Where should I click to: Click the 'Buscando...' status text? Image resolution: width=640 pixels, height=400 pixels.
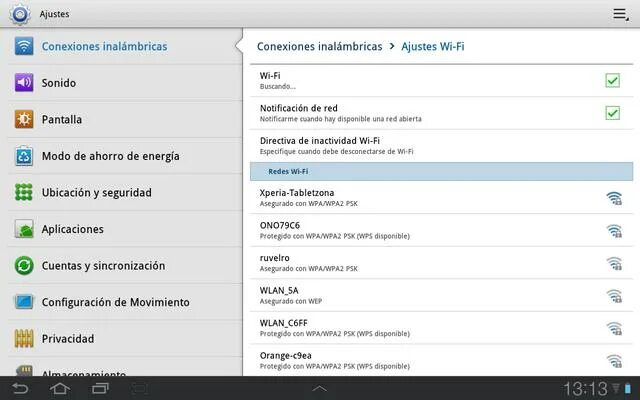(278, 87)
